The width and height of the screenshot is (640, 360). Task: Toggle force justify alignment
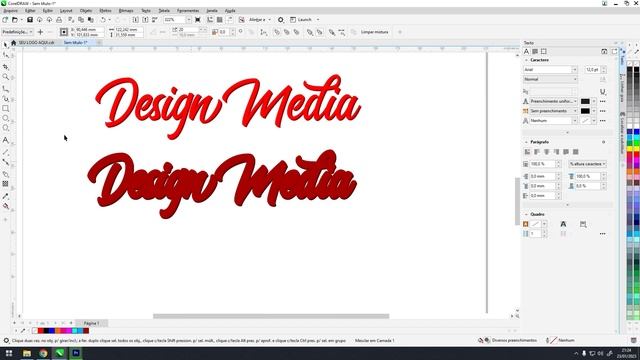pyautogui.click(x=576, y=152)
